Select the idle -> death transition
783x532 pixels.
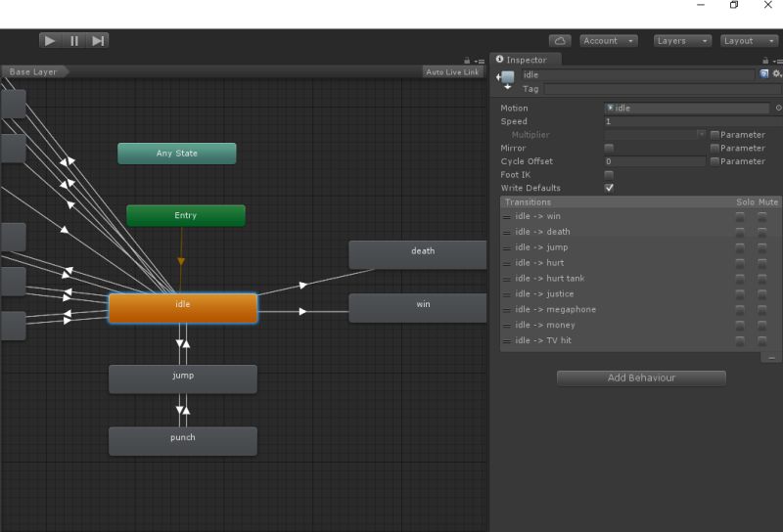click(x=641, y=232)
